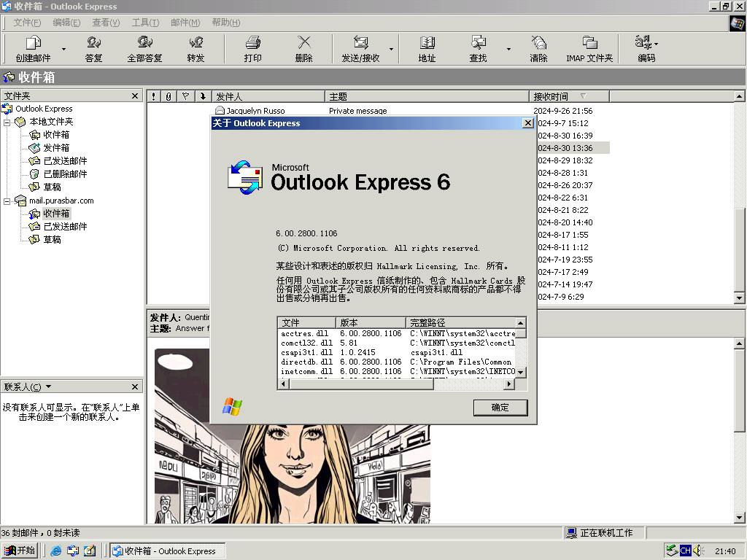
Task: Sort messages by 发件人 column header
Action: (268, 97)
